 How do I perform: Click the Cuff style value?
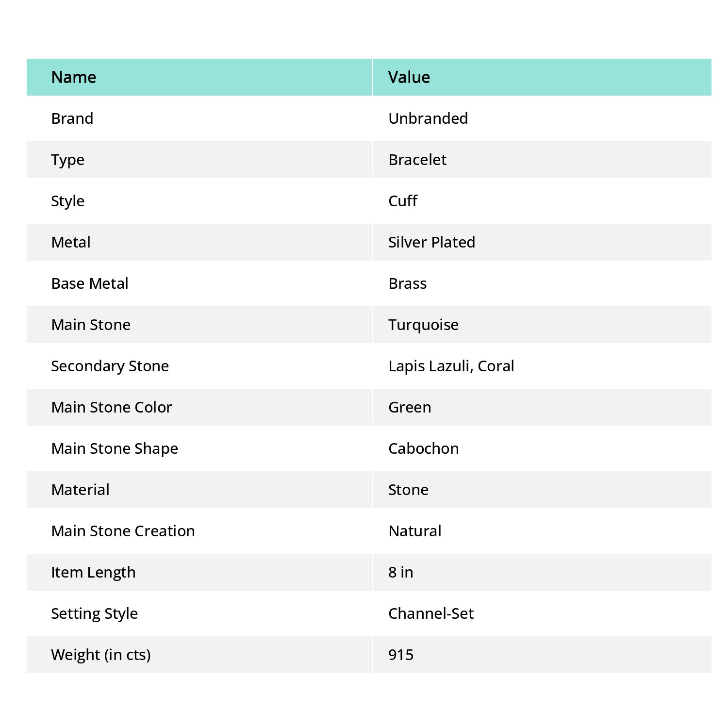click(x=403, y=201)
